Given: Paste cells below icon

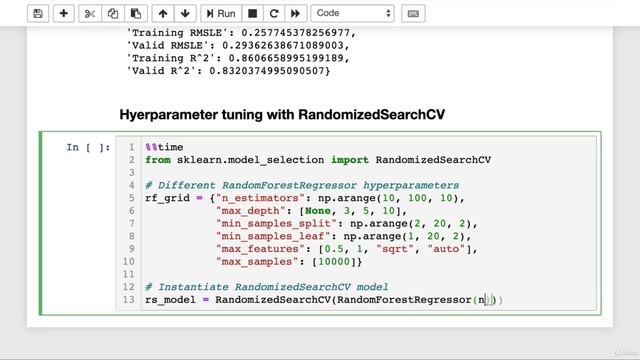Looking at the screenshot, I should tap(136, 13).
